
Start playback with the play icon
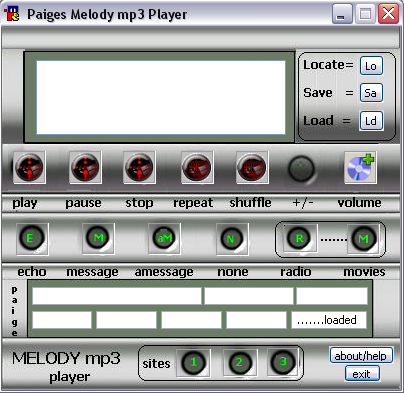pos(29,167)
